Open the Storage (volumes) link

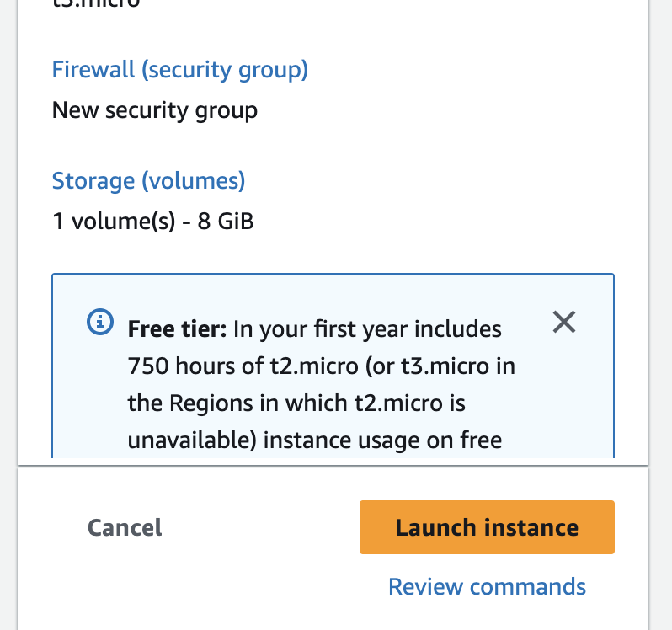(x=148, y=181)
